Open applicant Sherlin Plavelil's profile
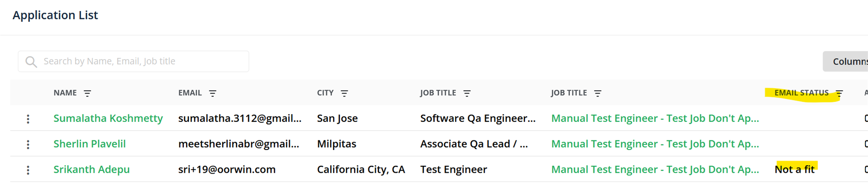 click(x=89, y=144)
